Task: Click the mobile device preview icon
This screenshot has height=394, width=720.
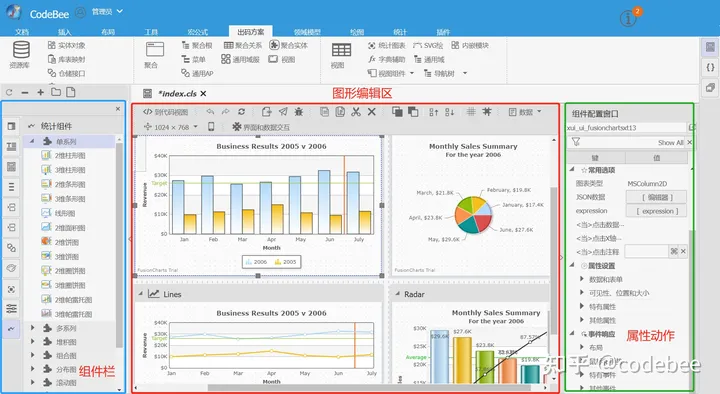Action: click(211, 127)
